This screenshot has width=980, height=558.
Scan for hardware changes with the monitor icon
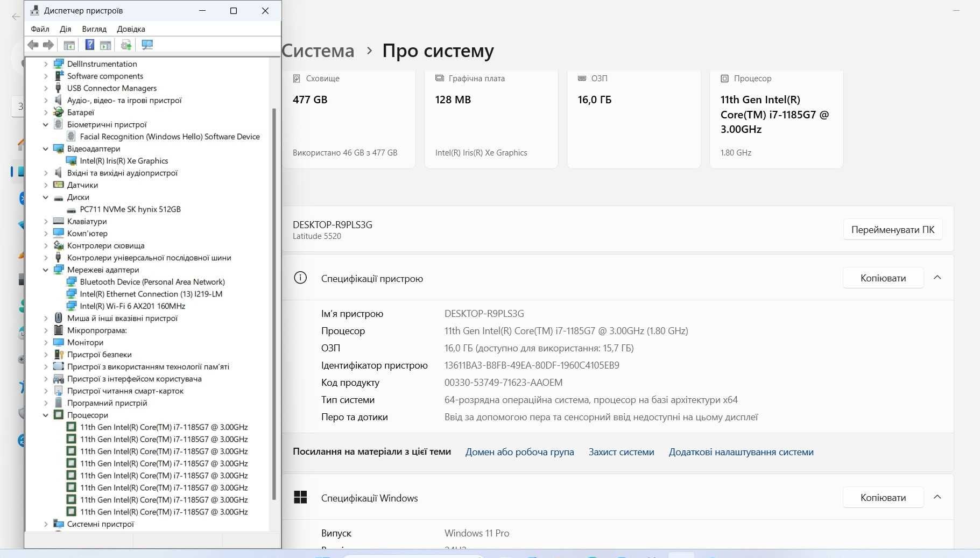click(147, 45)
